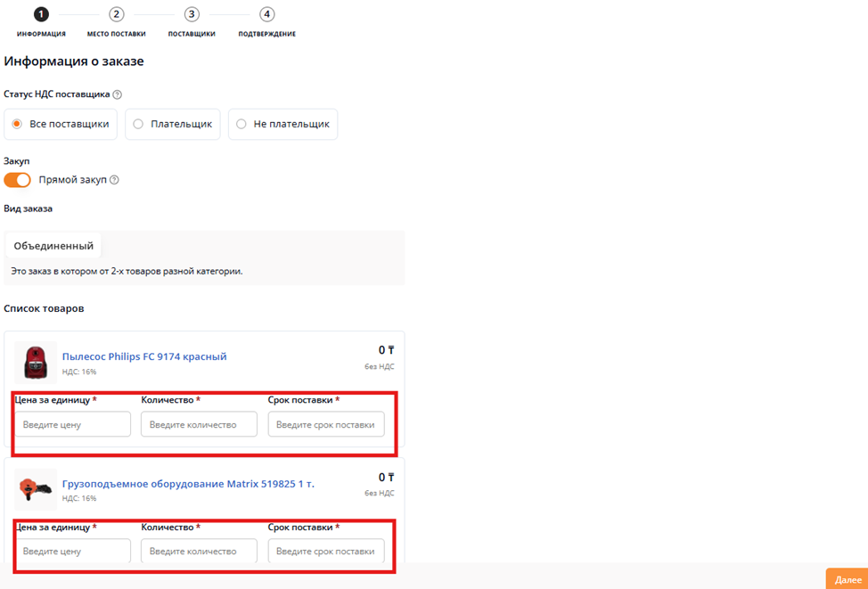Image resolution: width=868 pixels, height=589 pixels.
Task: Click the Philips vacuum cleaner product image
Action: 36,362
